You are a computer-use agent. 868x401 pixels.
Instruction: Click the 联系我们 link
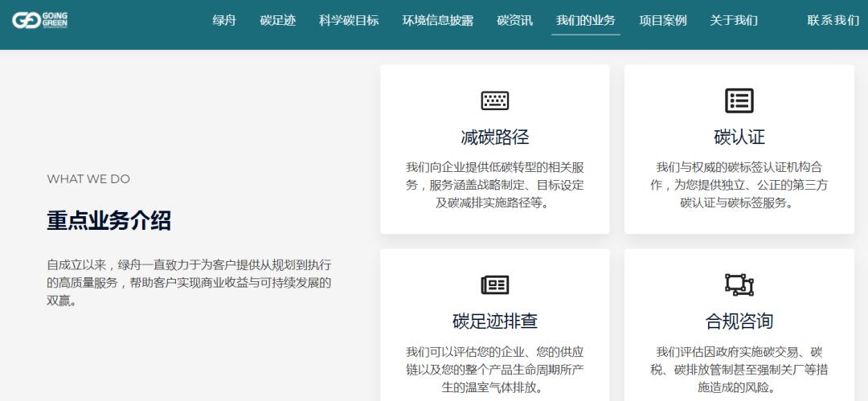click(833, 21)
